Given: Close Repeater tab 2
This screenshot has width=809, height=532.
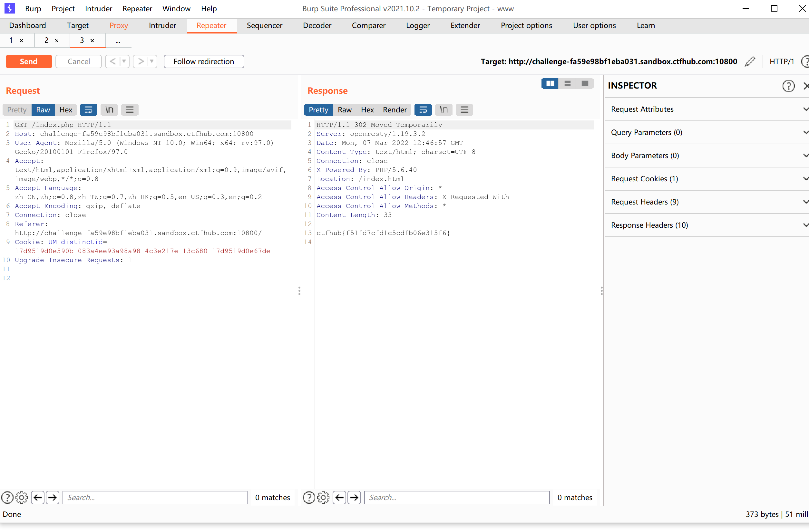Looking at the screenshot, I should 57,41.
